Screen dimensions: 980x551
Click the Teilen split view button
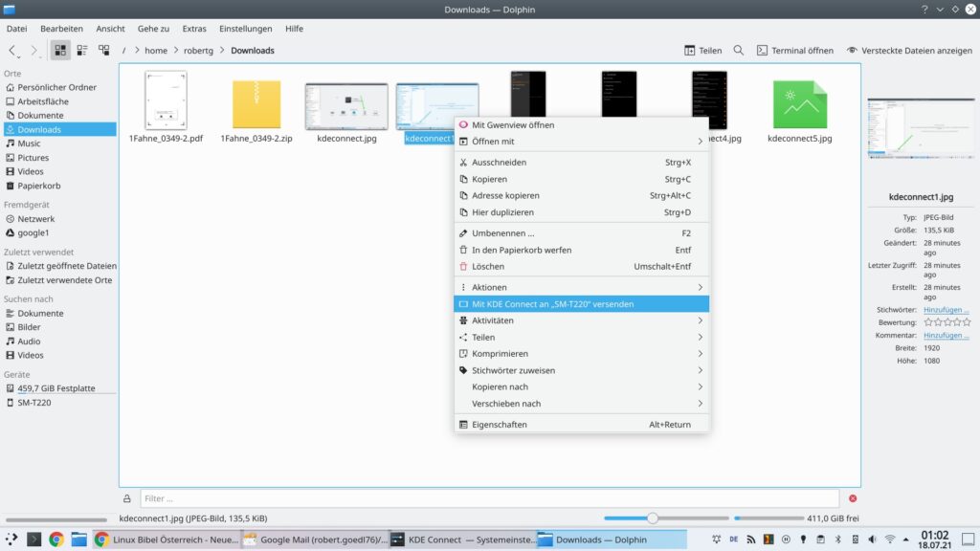click(x=703, y=51)
